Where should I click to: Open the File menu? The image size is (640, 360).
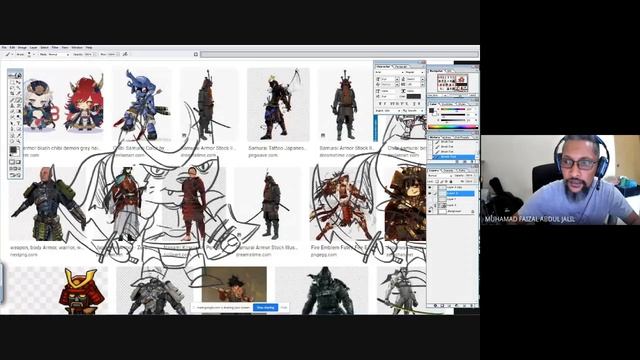[x=4, y=48]
